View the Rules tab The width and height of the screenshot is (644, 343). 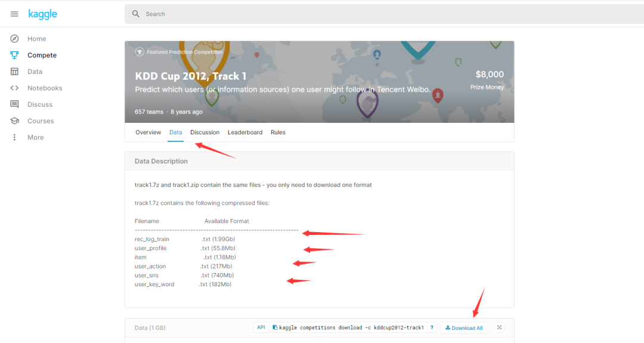pos(278,132)
